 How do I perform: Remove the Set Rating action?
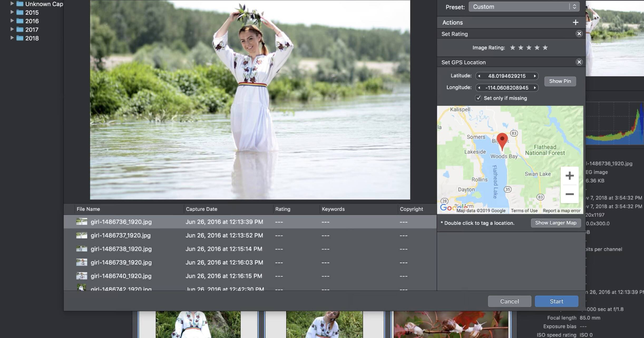click(579, 34)
